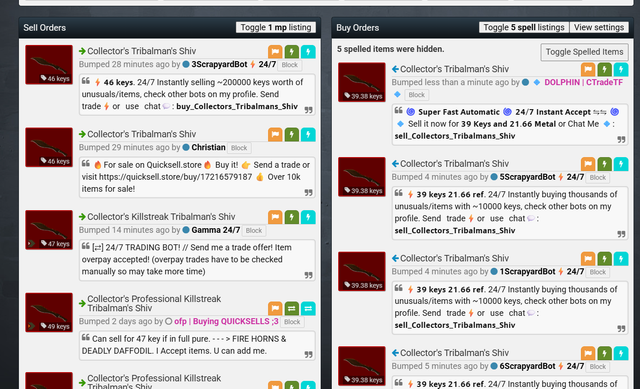This screenshot has height=389, width=640.
Task: Open ofp's Collector's Professional Killstreak Tribalman's Shiv
Action: pos(154,303)
